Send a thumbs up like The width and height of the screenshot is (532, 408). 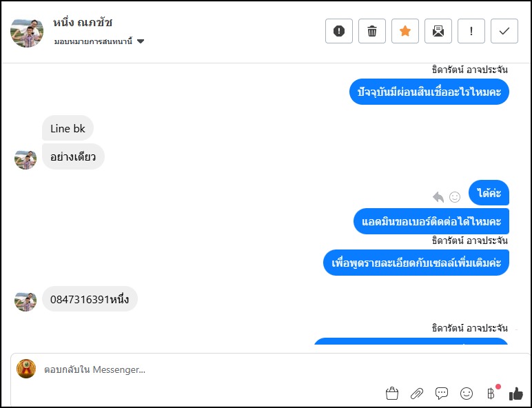(x=515, y=394)
